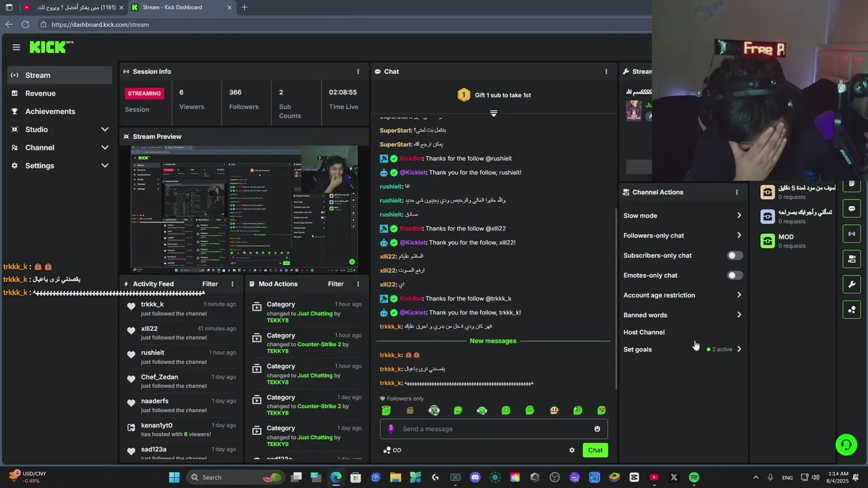Open Mod Actions three-dot menu
868x488 pixels.
(358, 284)
